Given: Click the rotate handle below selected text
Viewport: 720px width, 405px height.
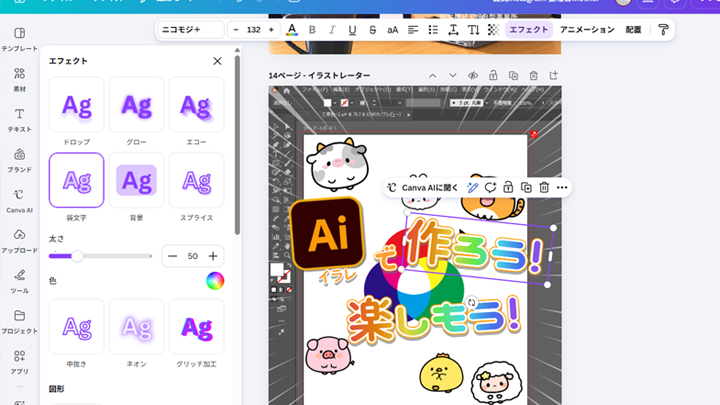Looking at the screenshot, I should (x=472, y=302).
